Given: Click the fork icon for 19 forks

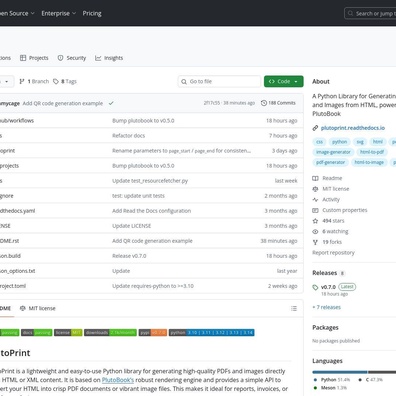Looking at the screenshot, I should pos(315,242).
